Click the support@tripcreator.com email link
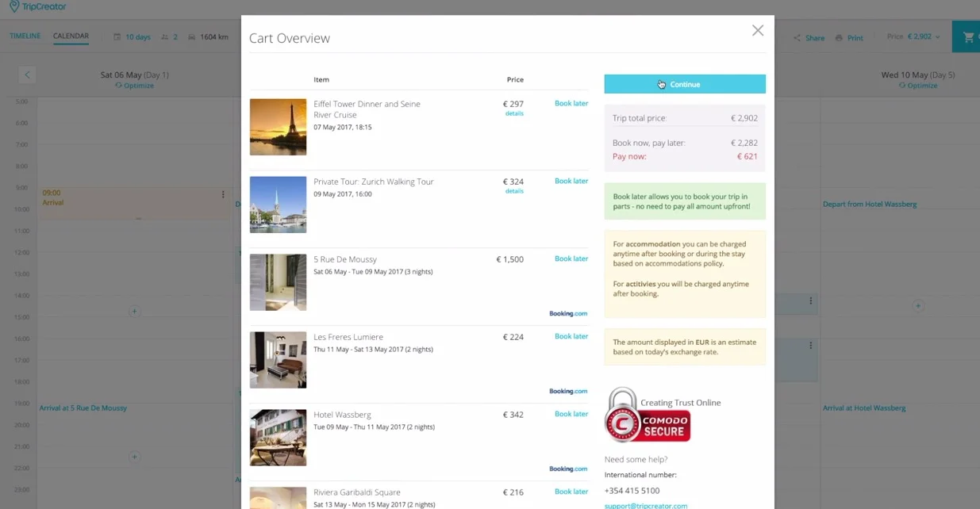 point(646,506)
